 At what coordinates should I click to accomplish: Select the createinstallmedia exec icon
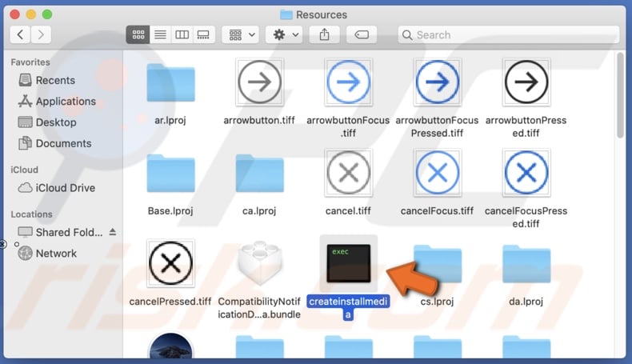[x=349, y=263]
